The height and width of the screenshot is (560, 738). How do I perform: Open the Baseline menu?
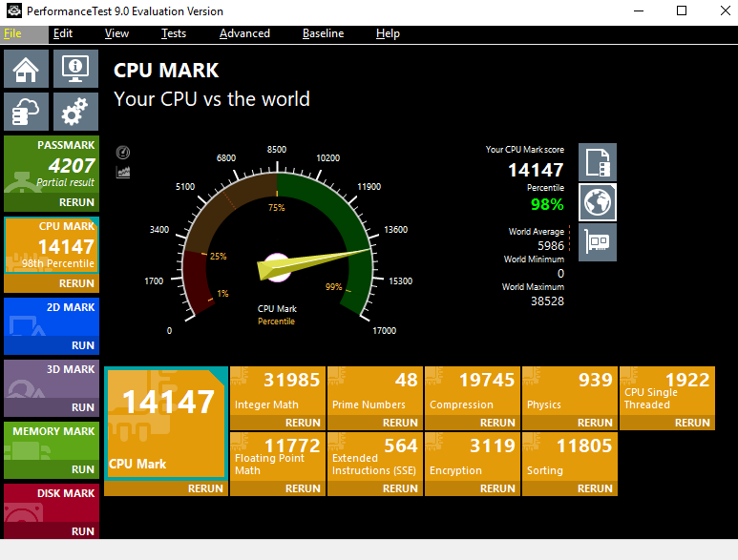324,33
